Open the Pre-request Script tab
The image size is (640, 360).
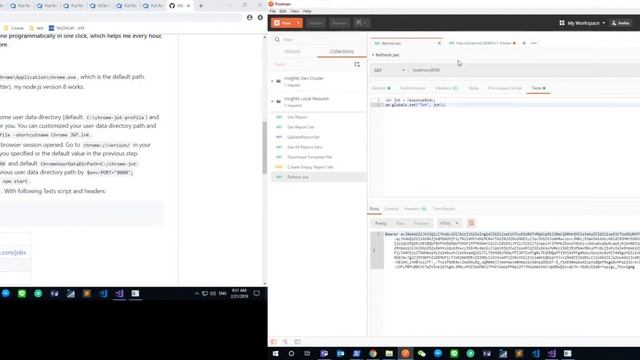click(504, 88)
